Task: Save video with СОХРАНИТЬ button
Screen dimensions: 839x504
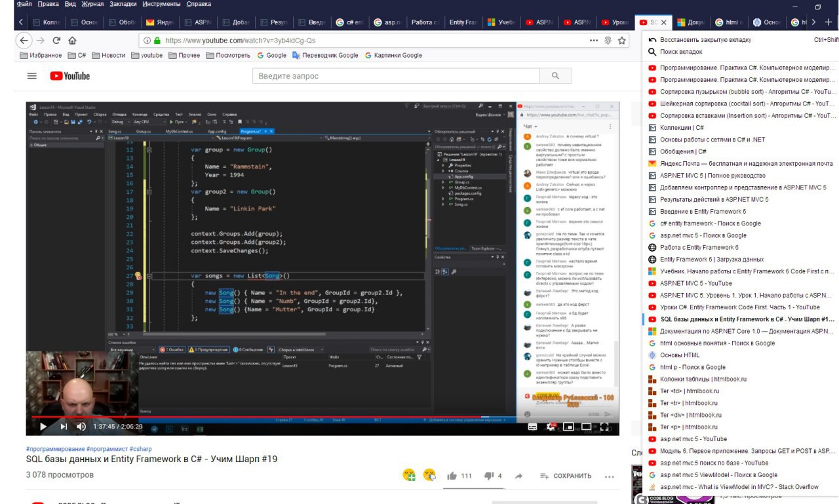Action: click(566, 476)
